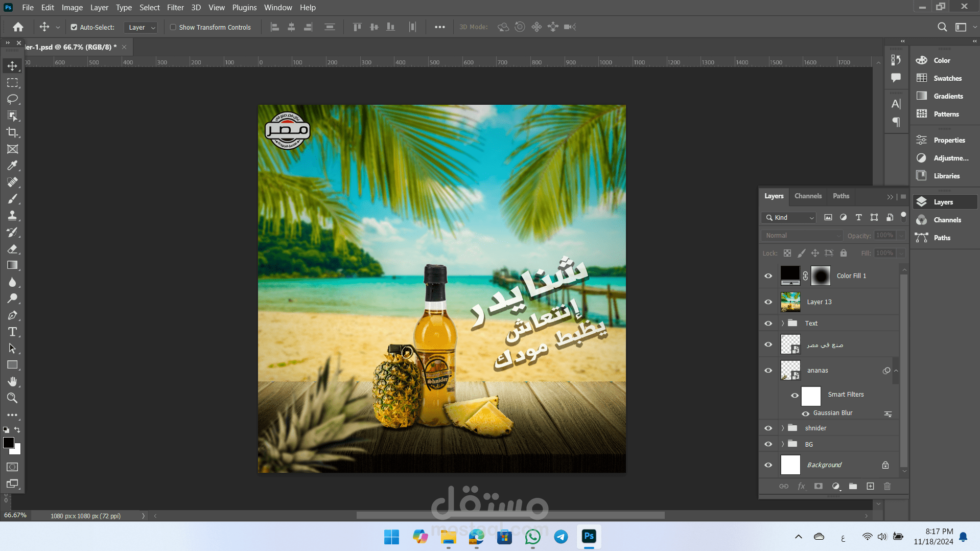Open the Layers panel menu

point(903,197)
